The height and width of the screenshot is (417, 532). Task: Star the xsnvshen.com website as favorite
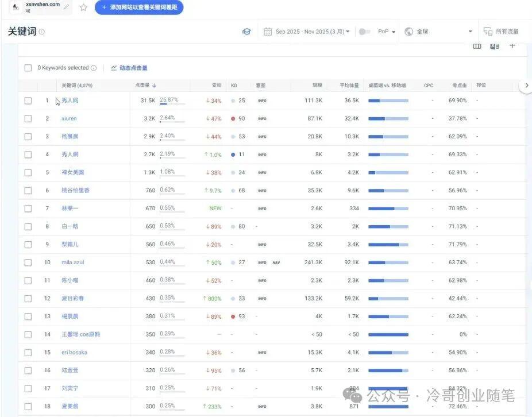coord(83,7)
